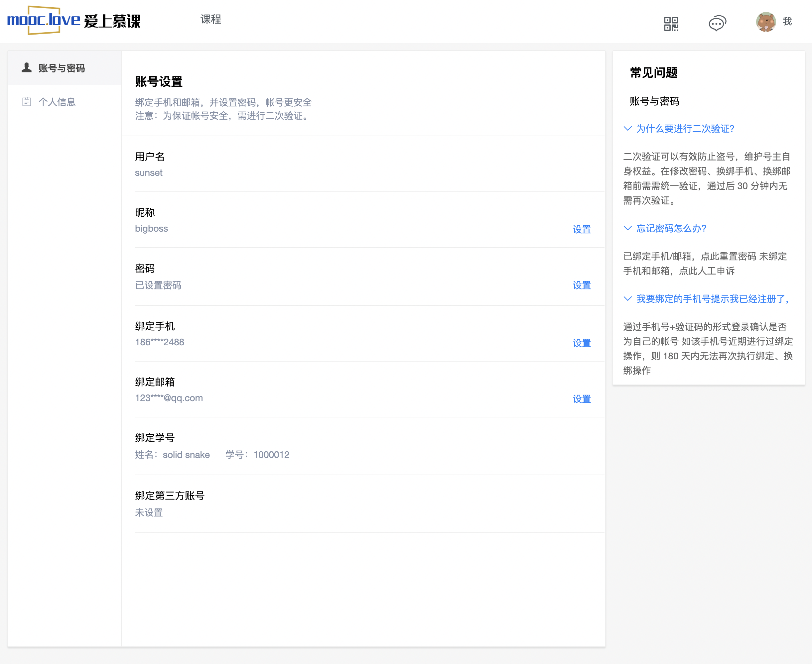Click 设置 link for 绑定邮箱
Viewport: 812px width, 664px height.
tap(581, 398)
